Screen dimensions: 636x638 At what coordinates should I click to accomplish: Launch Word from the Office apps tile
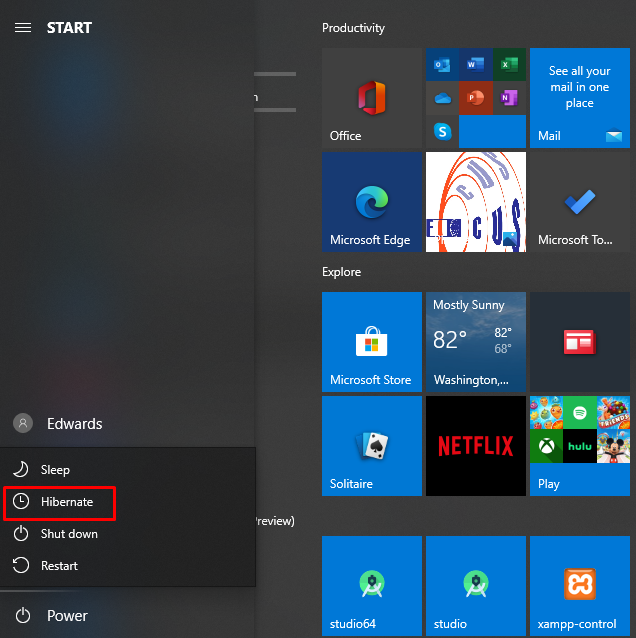click(x=476, y=65)
